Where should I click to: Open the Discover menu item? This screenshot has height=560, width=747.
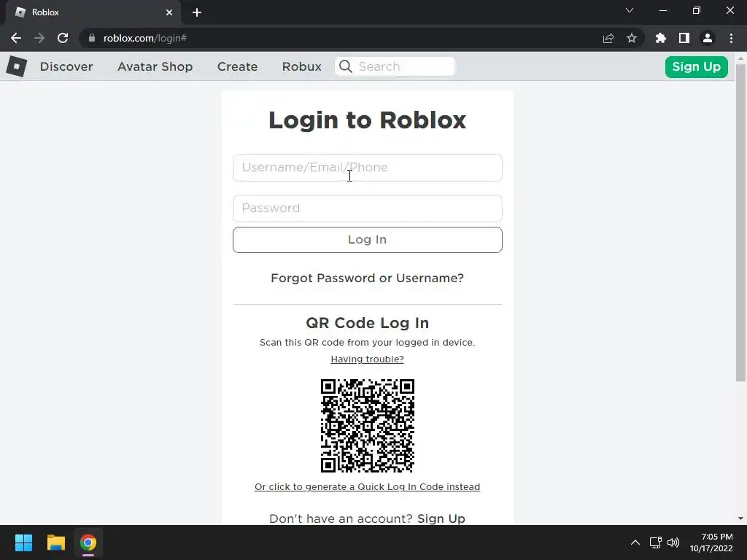coord(66,66)
